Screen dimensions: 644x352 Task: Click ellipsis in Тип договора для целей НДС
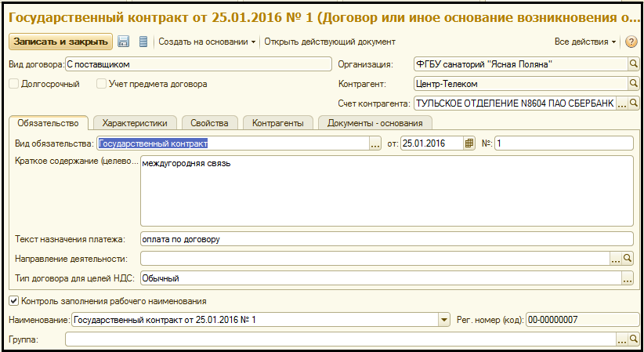[x=628, y=278]
